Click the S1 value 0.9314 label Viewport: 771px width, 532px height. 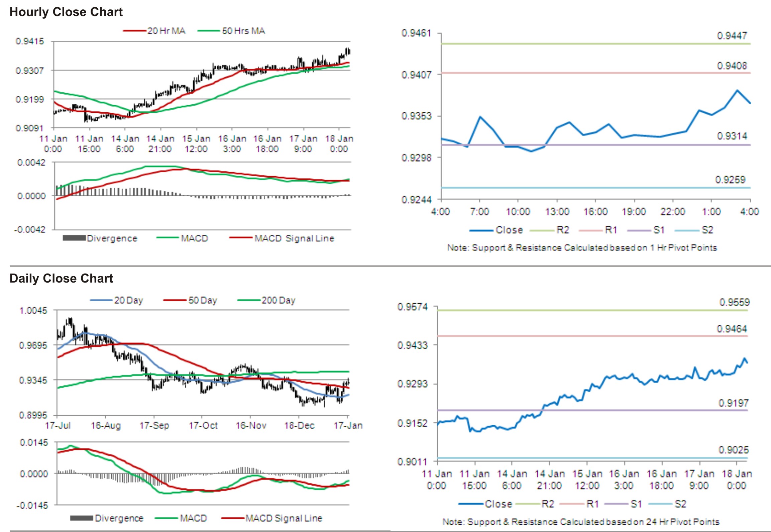coord(732,136)
